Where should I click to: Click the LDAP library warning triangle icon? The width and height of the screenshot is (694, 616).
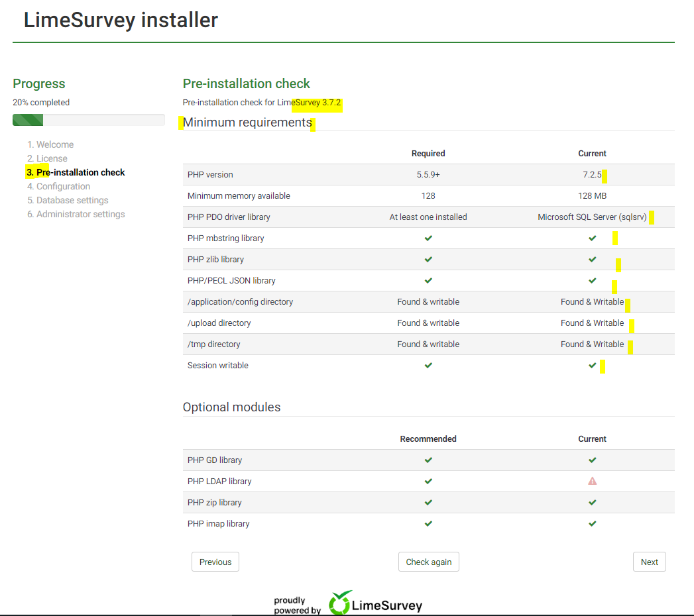click(592, 482)
